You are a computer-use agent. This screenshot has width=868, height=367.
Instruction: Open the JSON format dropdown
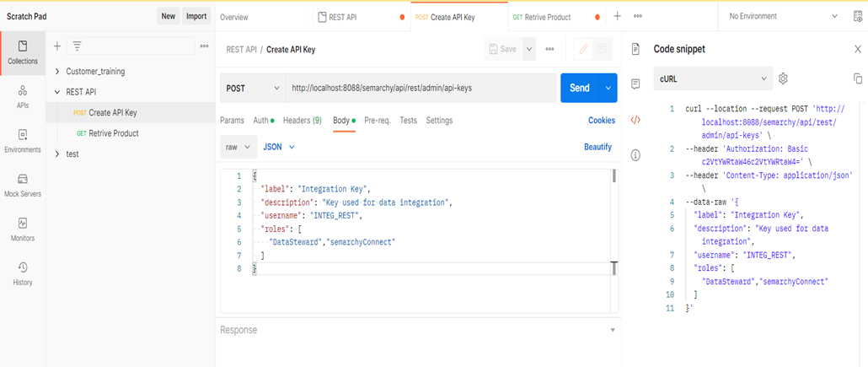(x=278, y=147)
